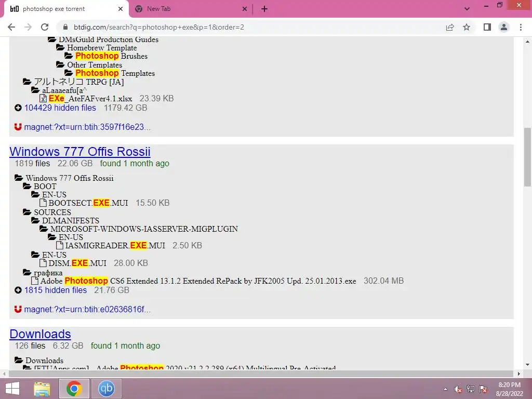Open qBittorrent from the taskbar
This screenshot has width=532, height=399.
point(106,389)
